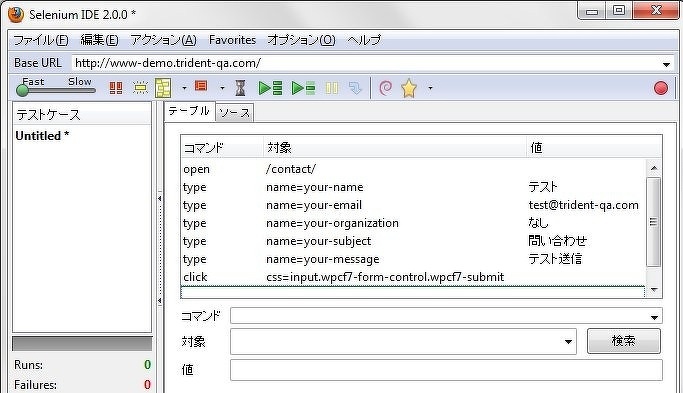683x393 pixels.
Task: Click the step arrow icon
Action: point(355,88)
